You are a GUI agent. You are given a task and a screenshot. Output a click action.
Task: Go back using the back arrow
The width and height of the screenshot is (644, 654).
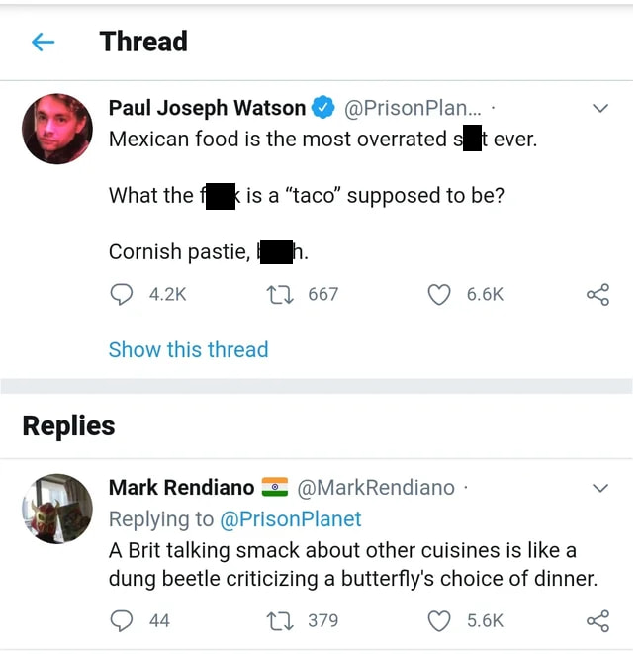click(x=43, y=42)
